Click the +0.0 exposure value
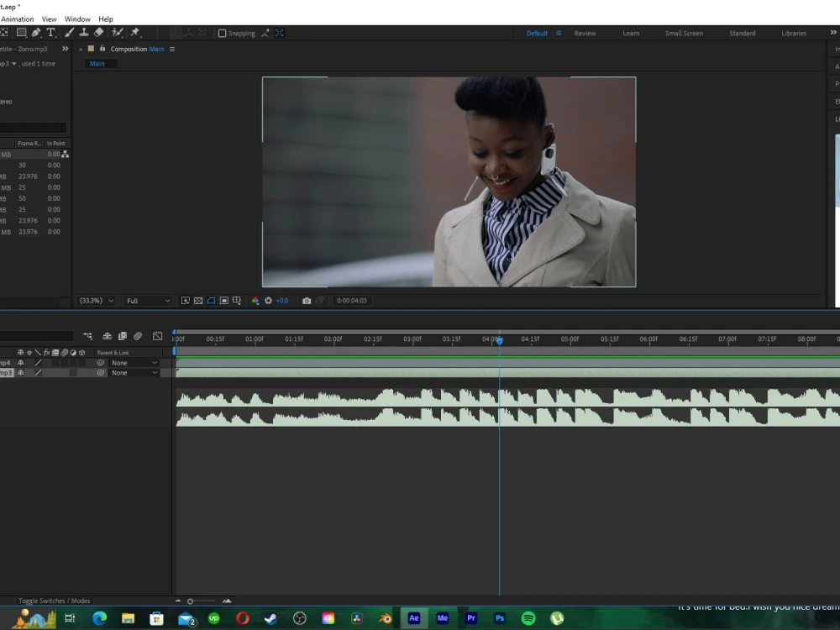Viewport: 840px width, 630px height. coord(281,301)
